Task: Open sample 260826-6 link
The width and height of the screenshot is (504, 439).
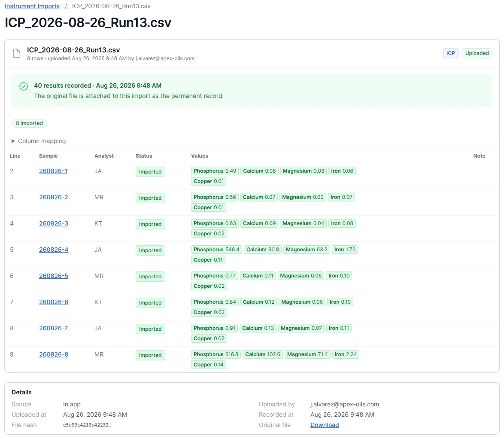Action: (54, 302)
